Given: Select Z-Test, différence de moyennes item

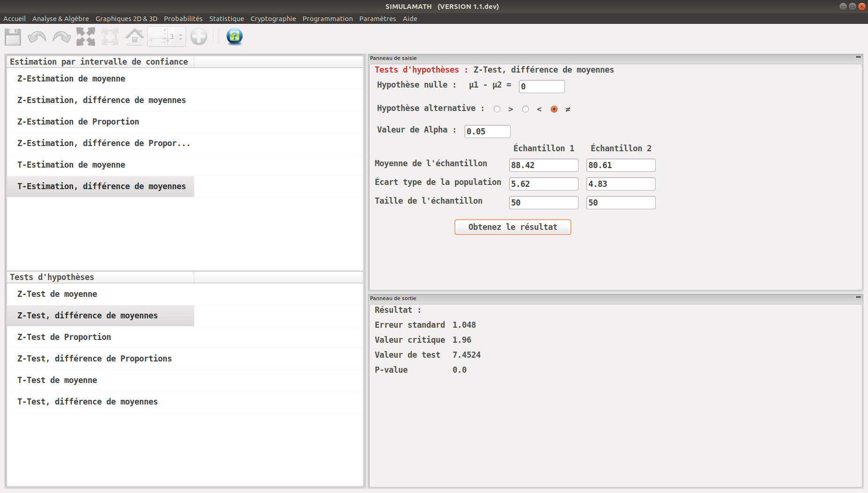Looking at the screenshot, I should pyautogui.click(x=101, y=316).
